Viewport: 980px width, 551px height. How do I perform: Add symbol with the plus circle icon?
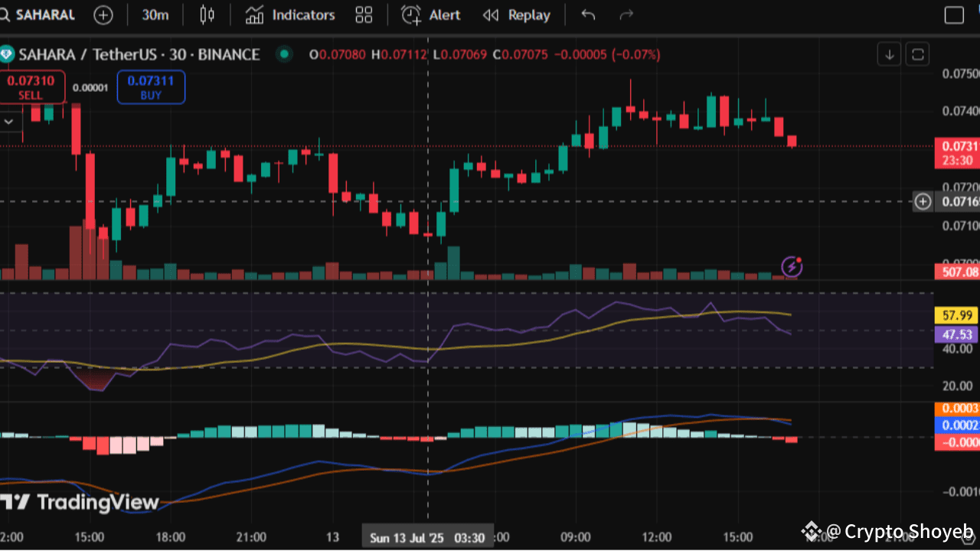tap(103, 15)
